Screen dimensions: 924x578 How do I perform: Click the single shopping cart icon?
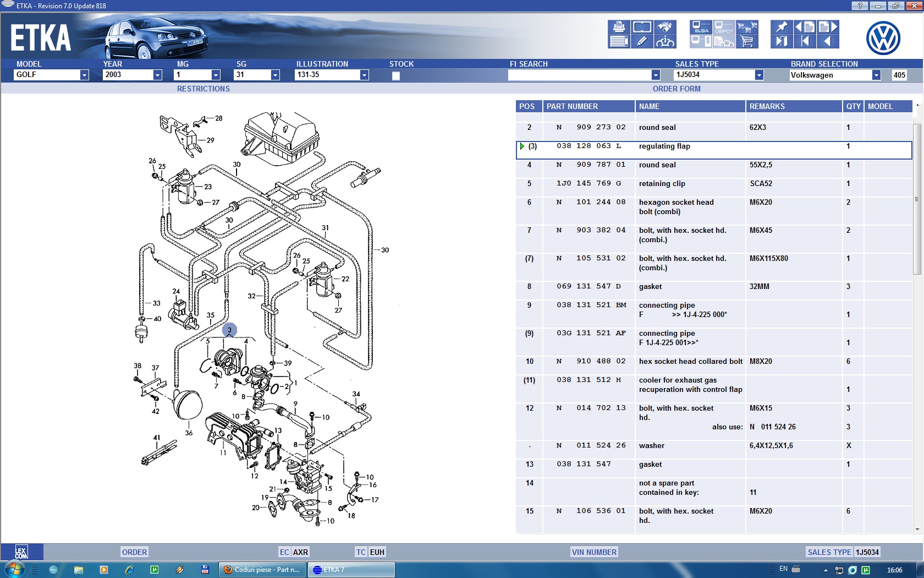coord(747,41)
